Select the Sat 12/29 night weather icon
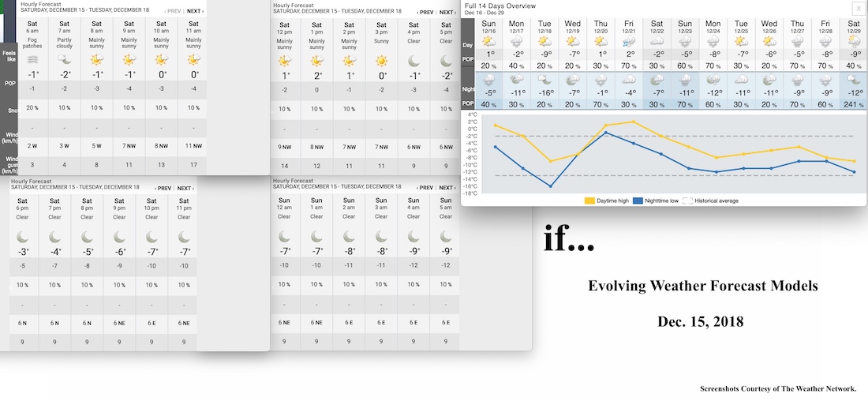The height and width of the screenshot is (401, 868). pyautogui.click(x=854, y=80)
